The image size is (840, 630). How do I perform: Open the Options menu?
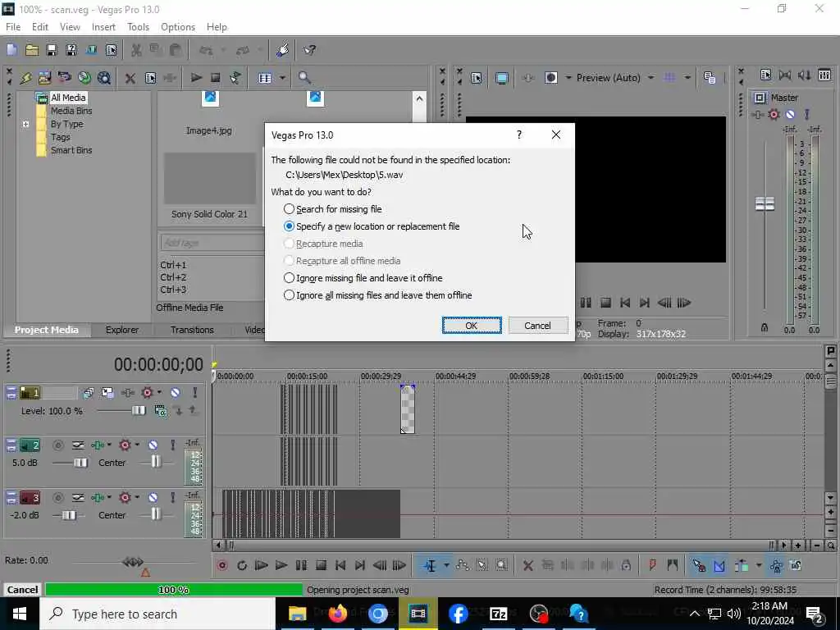click(178, 27)
